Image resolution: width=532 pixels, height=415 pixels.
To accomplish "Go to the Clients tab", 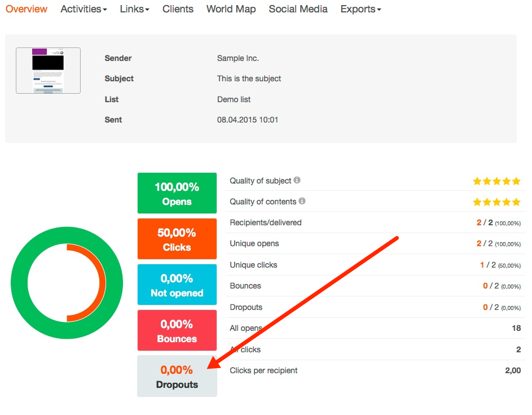I will pyautogui.click(x=178, y=9).
